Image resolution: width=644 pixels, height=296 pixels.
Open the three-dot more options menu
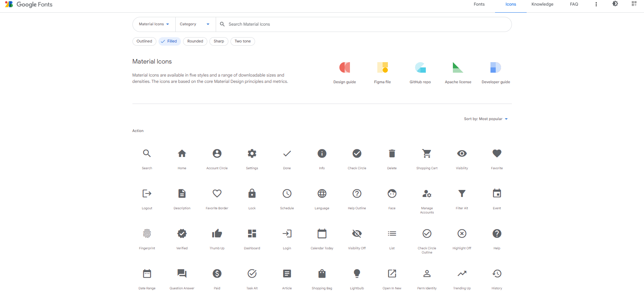pyautogui.click(x=596, y=4)
